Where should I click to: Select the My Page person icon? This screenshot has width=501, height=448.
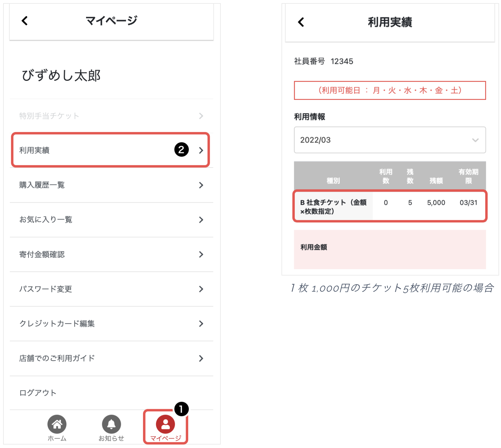coord(165,424)
